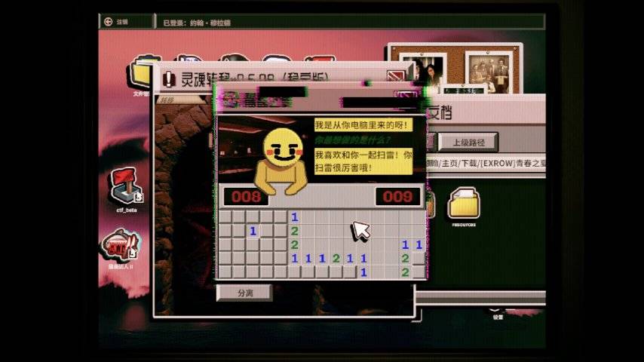Open the resources folder

click(463, 204)
